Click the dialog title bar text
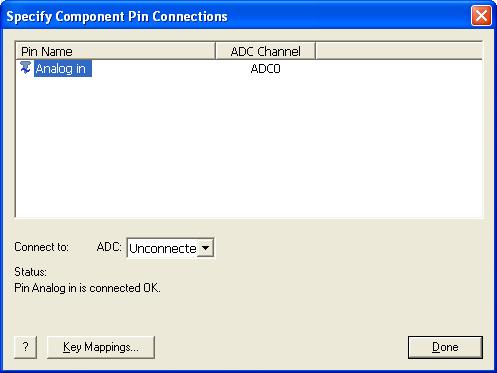 click(x=117, y=16)
